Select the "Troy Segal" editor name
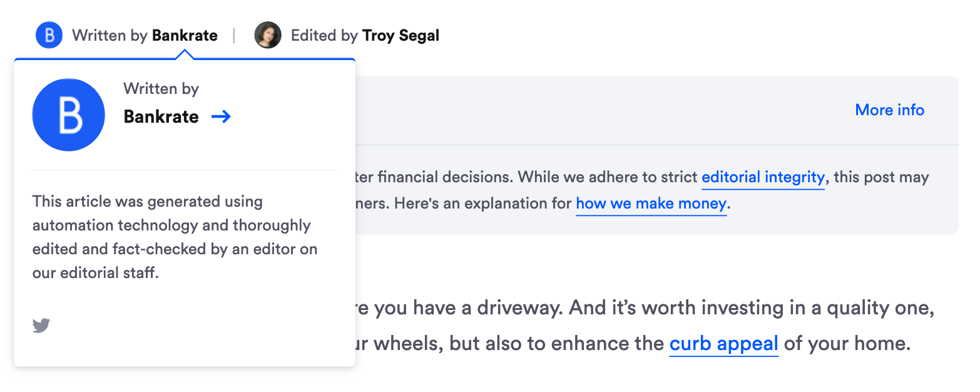This screenshot has width=980, height=392. point(401,36)
